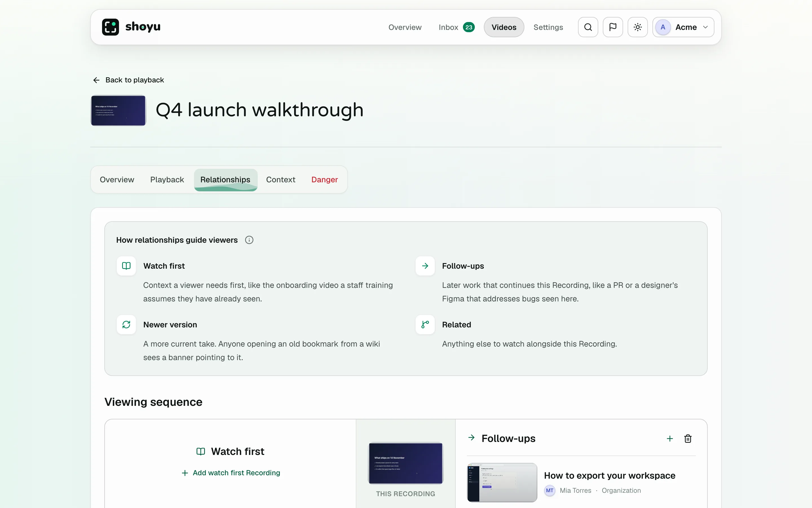Click the Organization label under export video
This screenshot has width=812, height=508.
621,491
